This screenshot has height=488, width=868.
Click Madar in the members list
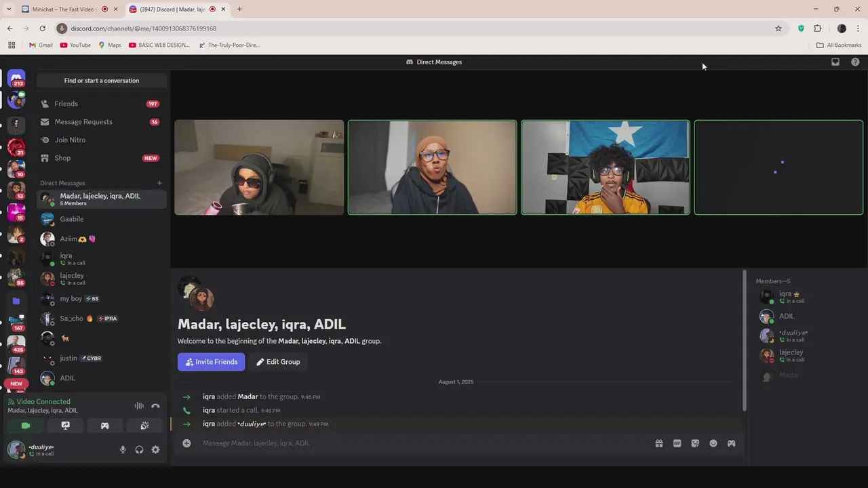(x=806, y=375)
